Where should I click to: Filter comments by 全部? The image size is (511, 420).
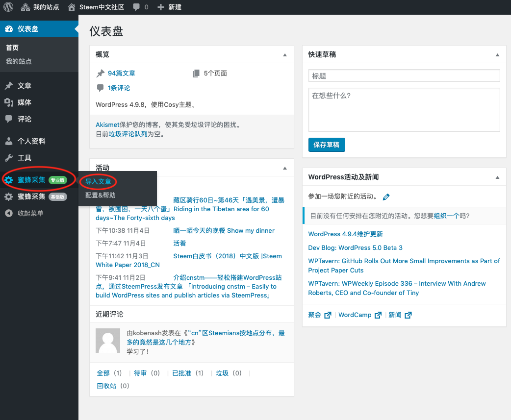coord(103,373)
